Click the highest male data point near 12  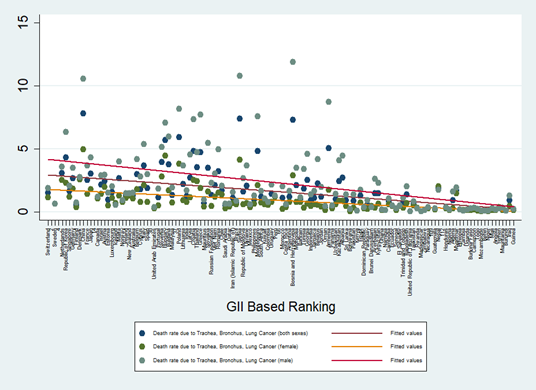[x=293, y=62]
